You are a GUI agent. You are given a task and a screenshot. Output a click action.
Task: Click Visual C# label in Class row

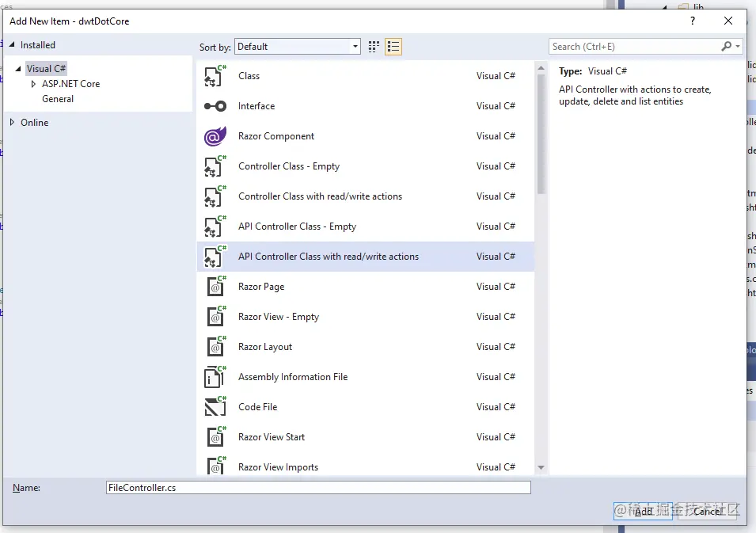(x=496, y=76)
